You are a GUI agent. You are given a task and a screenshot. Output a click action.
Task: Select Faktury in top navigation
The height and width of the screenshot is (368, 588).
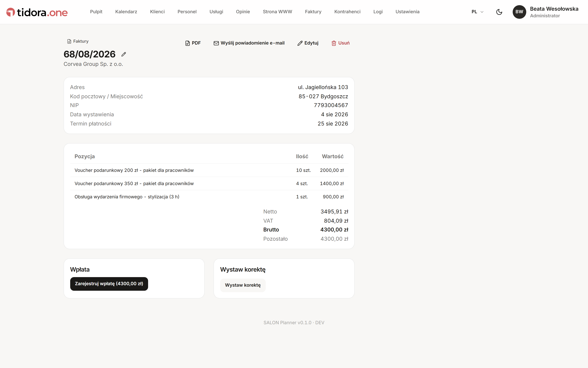pyautogui.click(x=313, y=12)
